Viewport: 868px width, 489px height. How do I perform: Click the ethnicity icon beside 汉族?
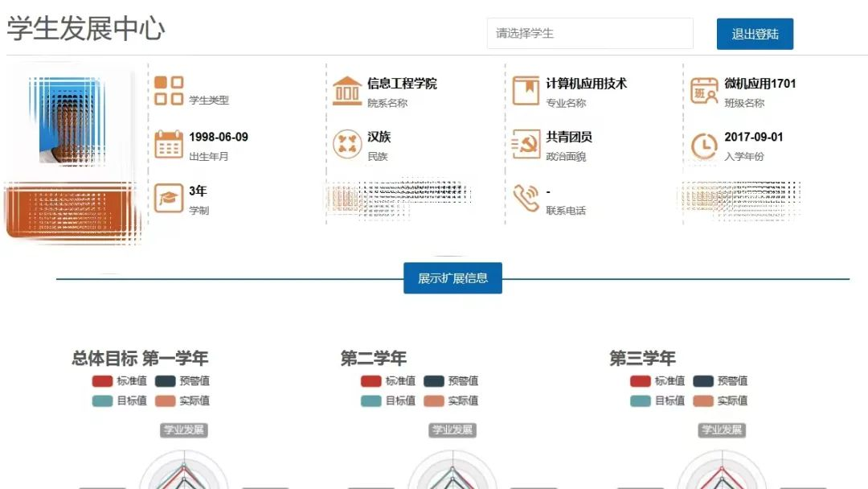click(x=347, y=145)
